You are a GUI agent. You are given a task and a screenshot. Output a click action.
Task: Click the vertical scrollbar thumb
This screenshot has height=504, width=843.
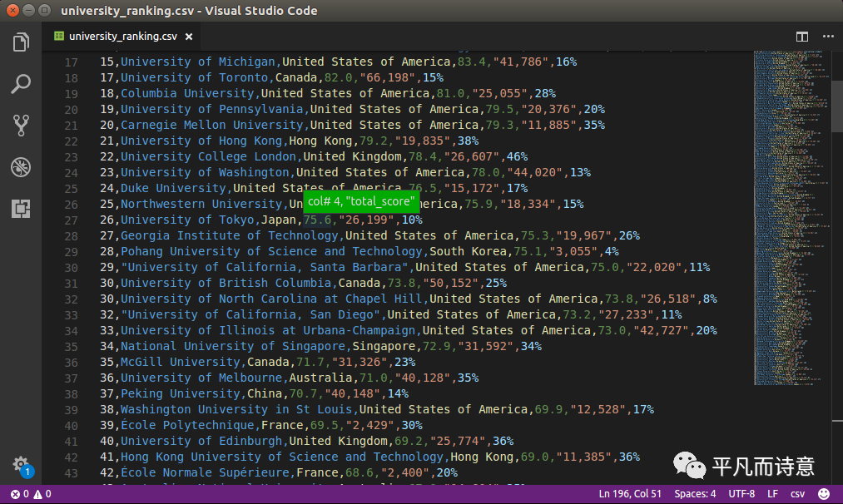(x=837, y=91)
